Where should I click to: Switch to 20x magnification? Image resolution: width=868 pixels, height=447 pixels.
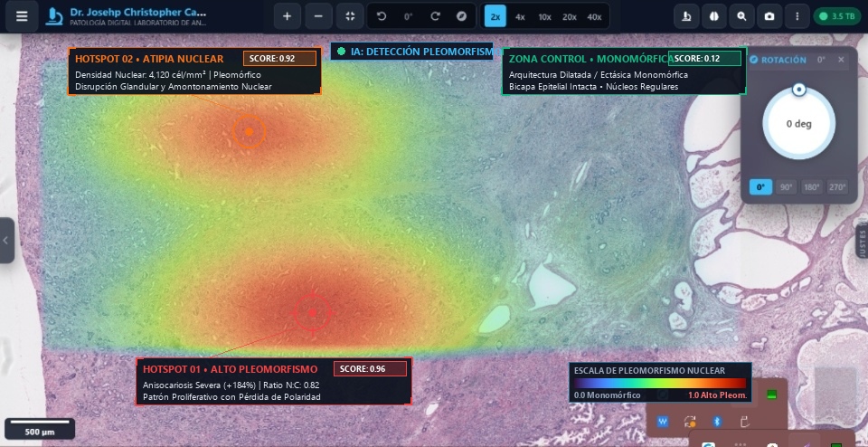[x=569, y=16]
